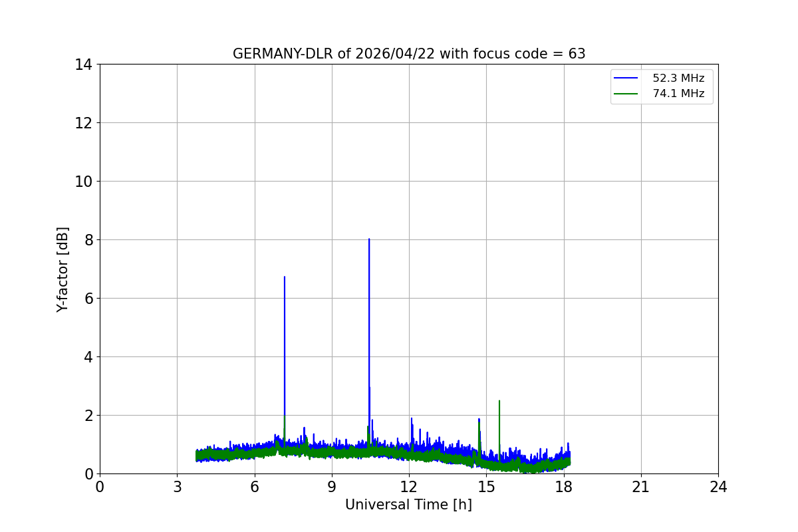The width and height of the screenshot is (798, 532).
Task: Click x-axis tick label 24
Action: 718,487
